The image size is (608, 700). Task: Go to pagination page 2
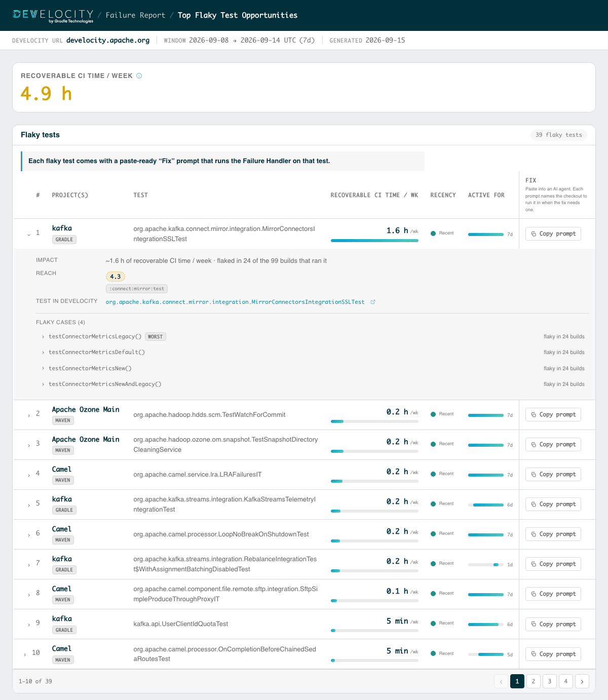[534, 681]
